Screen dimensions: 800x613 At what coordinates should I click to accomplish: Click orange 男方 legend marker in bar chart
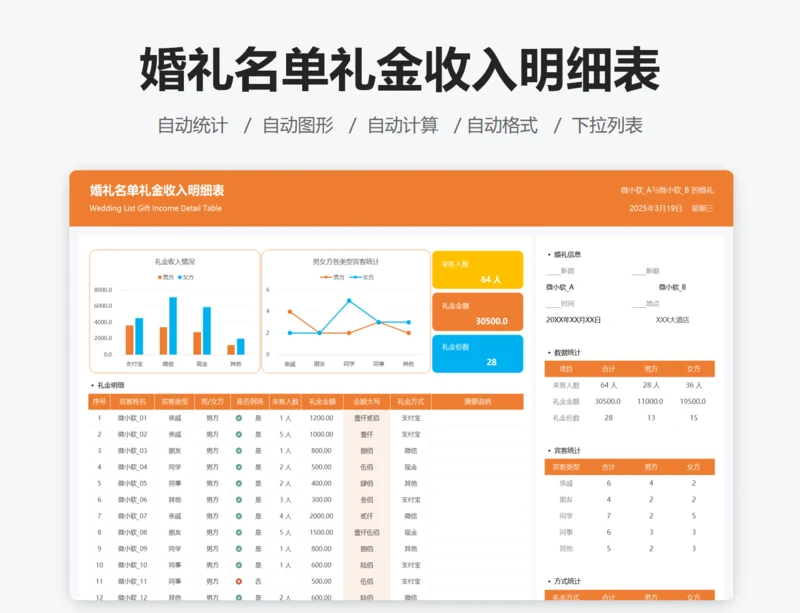pyautogui.click(x=160, y=277)
